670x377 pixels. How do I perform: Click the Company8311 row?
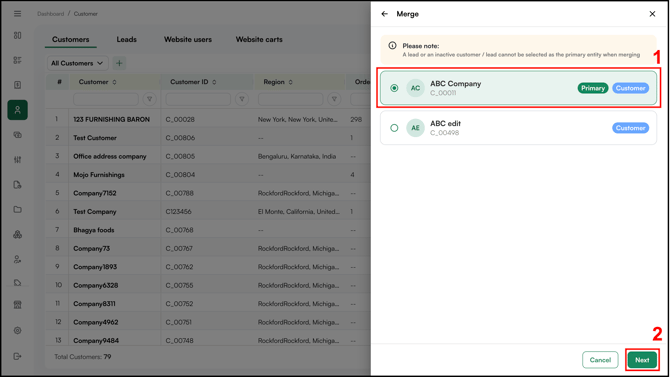(x=208, y=303)
